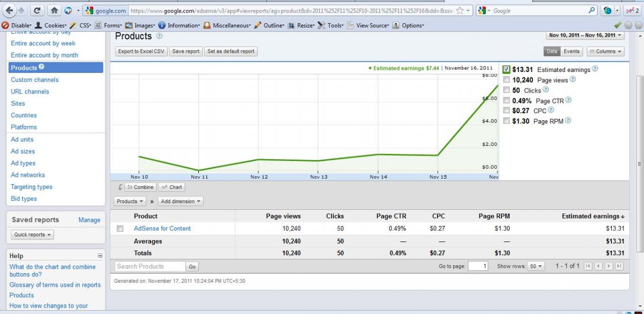Click the Combine button
The image size is (644, 314).
tap(140, 187)
